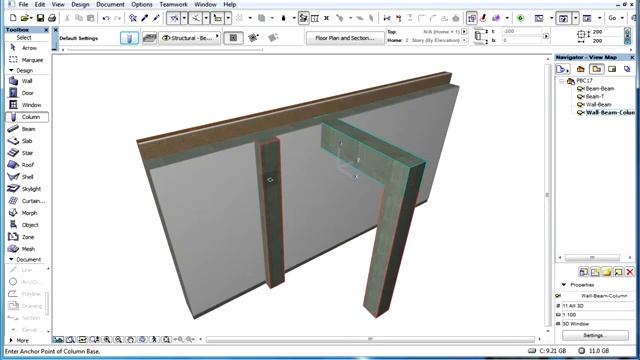This screenshot has width=640, height=360.
Task: Open the Options menu
Action: click(142, 4)
